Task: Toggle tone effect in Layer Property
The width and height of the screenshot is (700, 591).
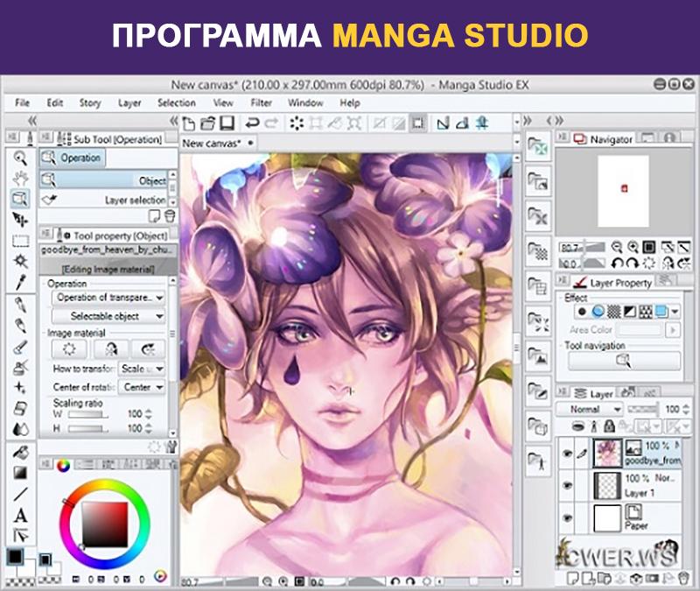Action: tap(614, 312)
